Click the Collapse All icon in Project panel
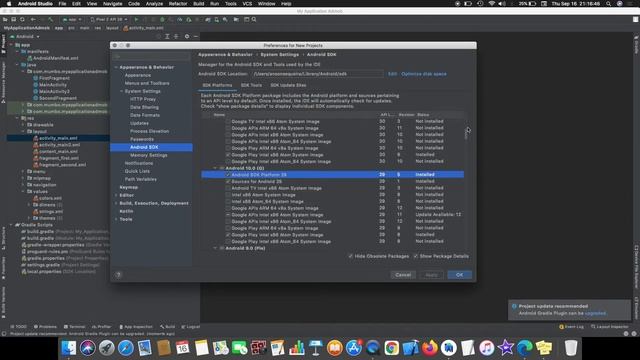Screen dimensions: 640x360 pyautogui.click(x=176, y=36)
